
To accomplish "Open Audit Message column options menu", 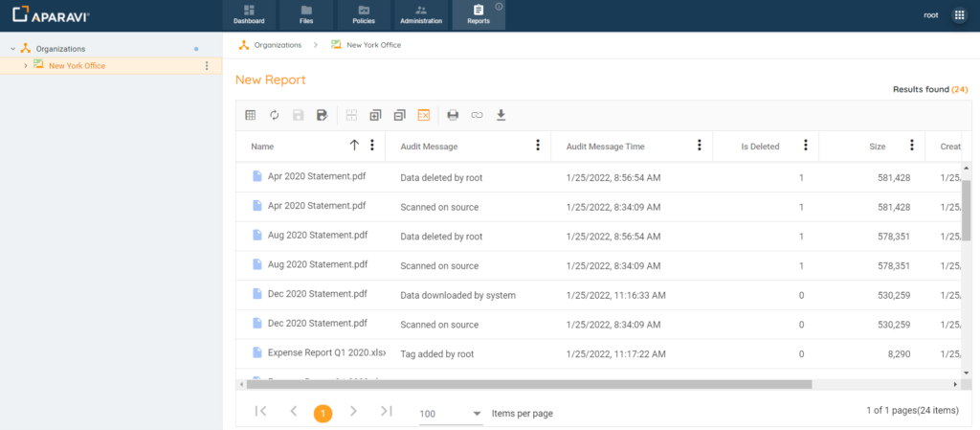I will tap(538, 146).
